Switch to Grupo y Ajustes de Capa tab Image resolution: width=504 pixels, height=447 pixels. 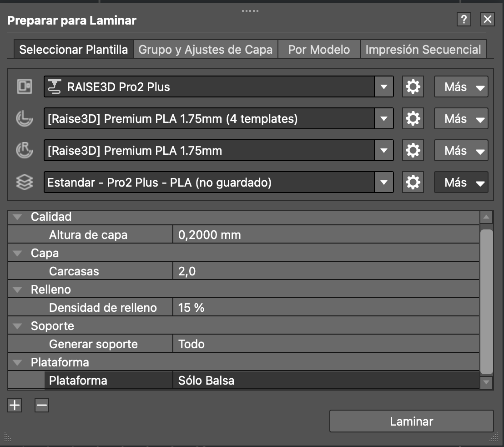205,50
